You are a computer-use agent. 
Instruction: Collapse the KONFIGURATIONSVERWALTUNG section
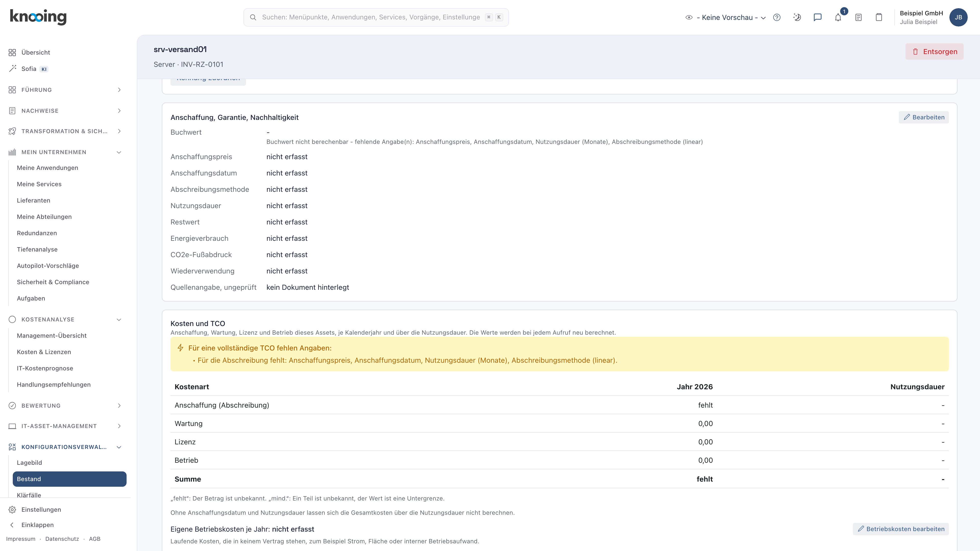[65, 447]
